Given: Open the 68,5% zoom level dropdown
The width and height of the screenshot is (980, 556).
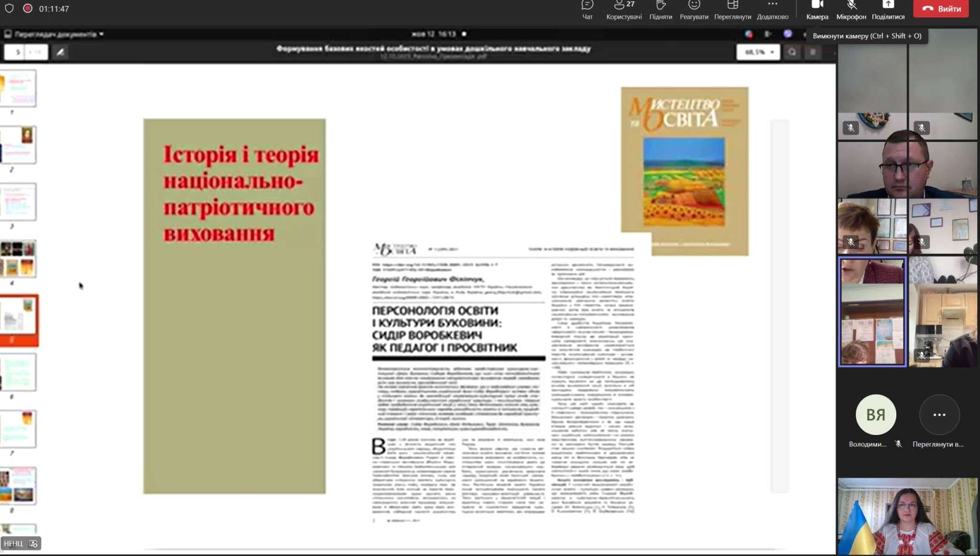Looking at the screenshot, I should pos(758,52).
